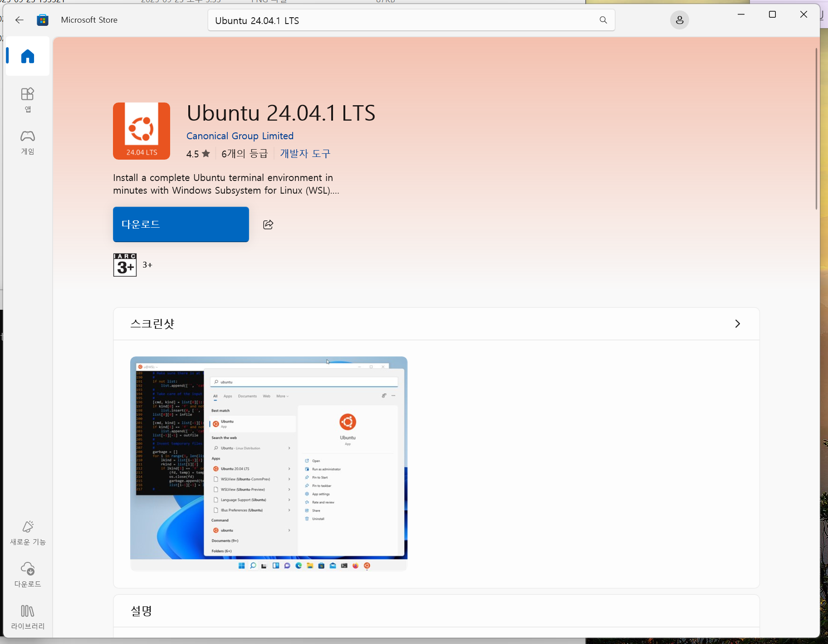Open the 게임 (Games) section

click(28, 142)
